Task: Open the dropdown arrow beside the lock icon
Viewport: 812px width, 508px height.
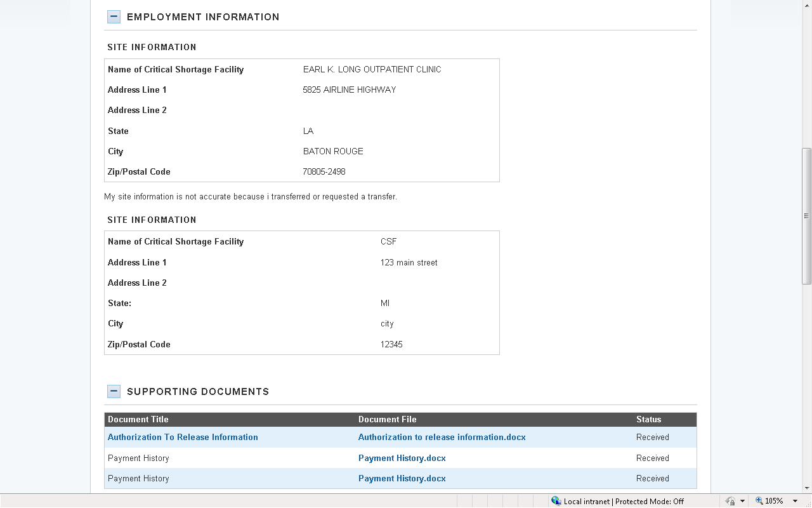Action: click(742, 501)
